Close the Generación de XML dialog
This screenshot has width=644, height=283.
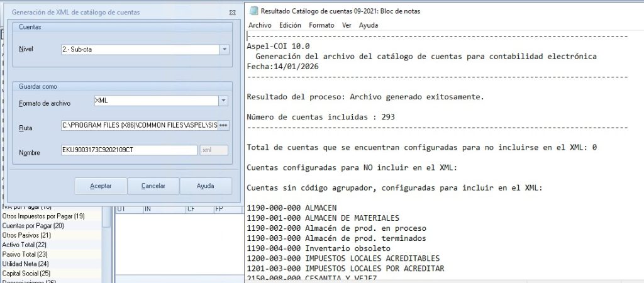[232, 13]
